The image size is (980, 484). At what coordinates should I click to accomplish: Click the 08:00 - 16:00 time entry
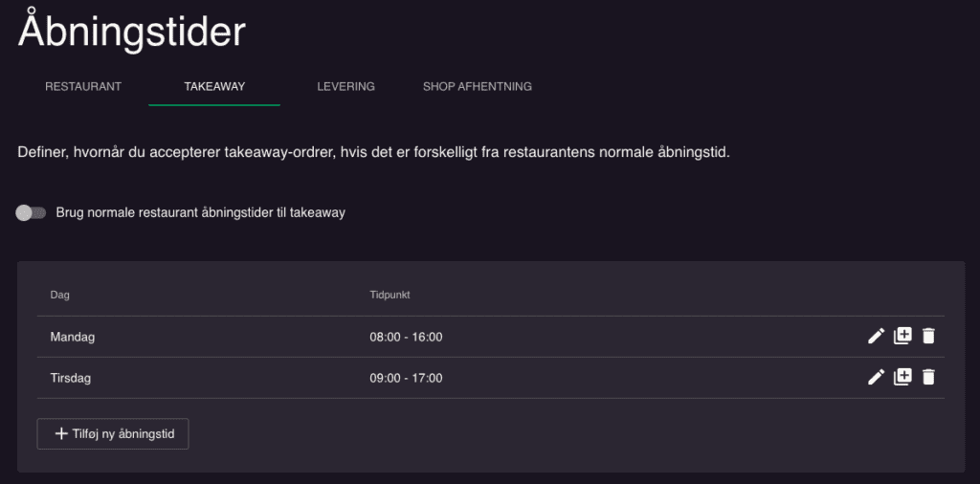point(406,338)
